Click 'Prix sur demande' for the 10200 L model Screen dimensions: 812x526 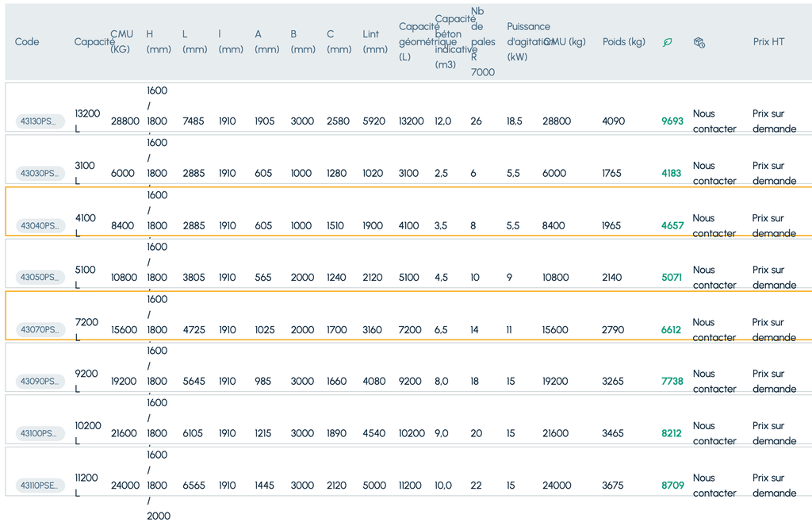774,433
